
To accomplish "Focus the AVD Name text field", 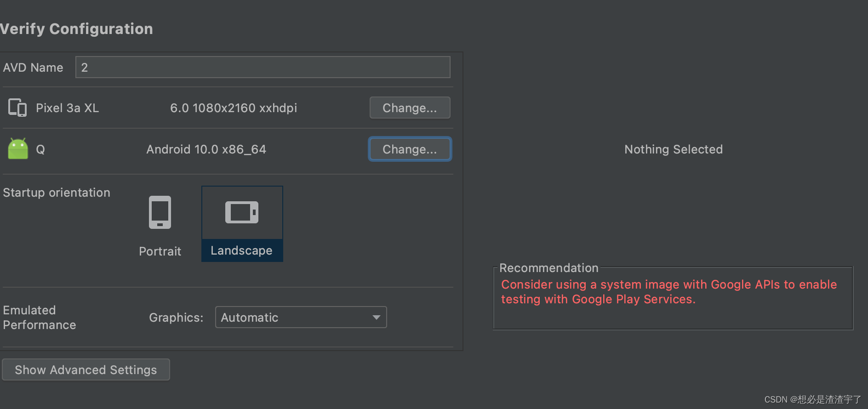I will tap(263, 68).
